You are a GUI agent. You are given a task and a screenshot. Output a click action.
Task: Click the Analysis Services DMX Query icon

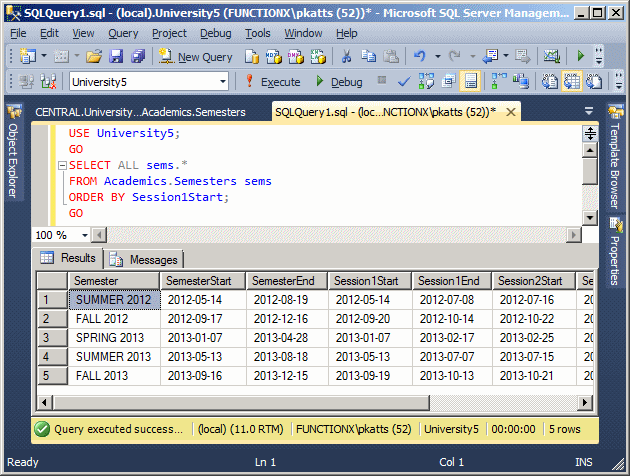pyautogui.click(x=296, y=57)
